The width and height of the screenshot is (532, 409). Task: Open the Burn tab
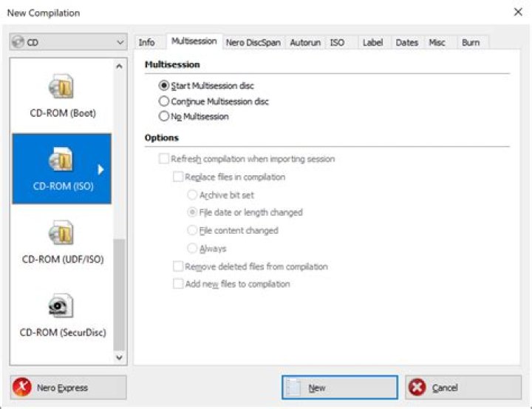tap(471, 43)
